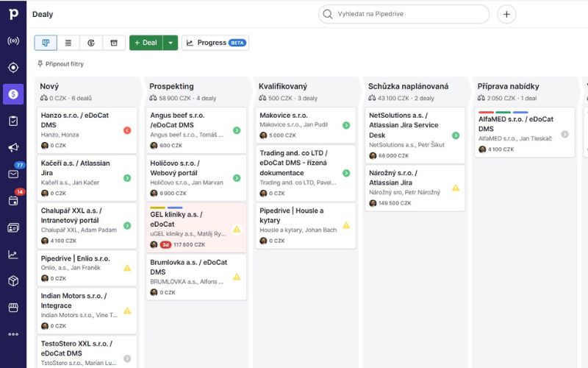Screen dimensions: 588x368
Task: Click yellow label on GEL kliniky card
Action: (157, 208)
